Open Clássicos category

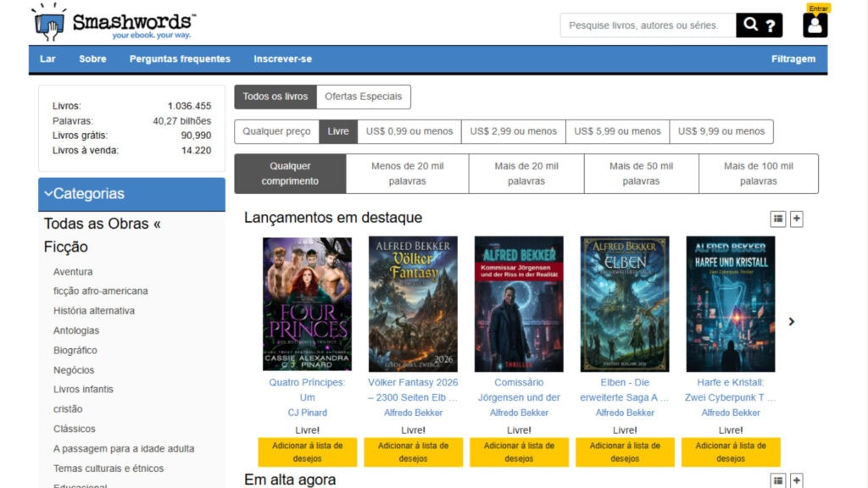75,429
